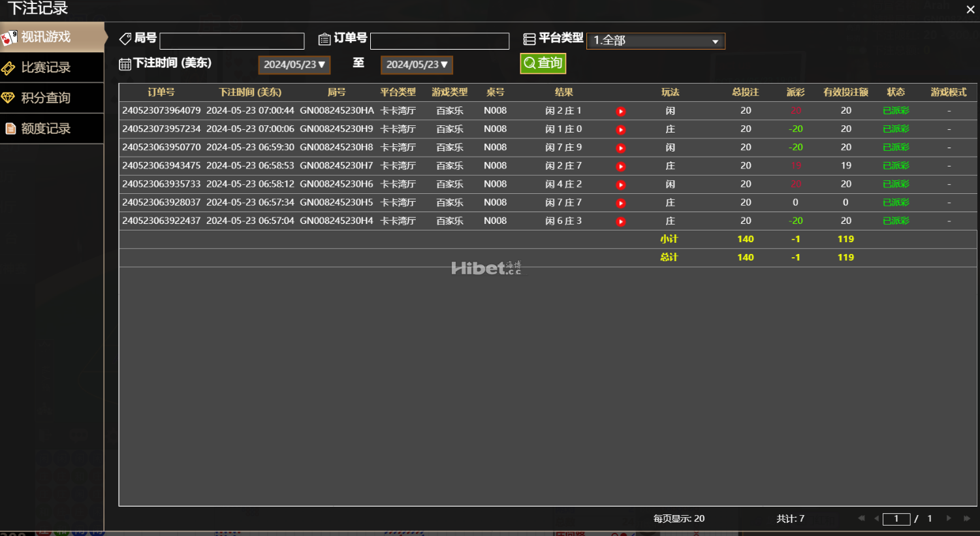The height and width of the screenshot is (536, 980).
Task: Click the 派彩 column header
Action: click(x=795, y=93)
